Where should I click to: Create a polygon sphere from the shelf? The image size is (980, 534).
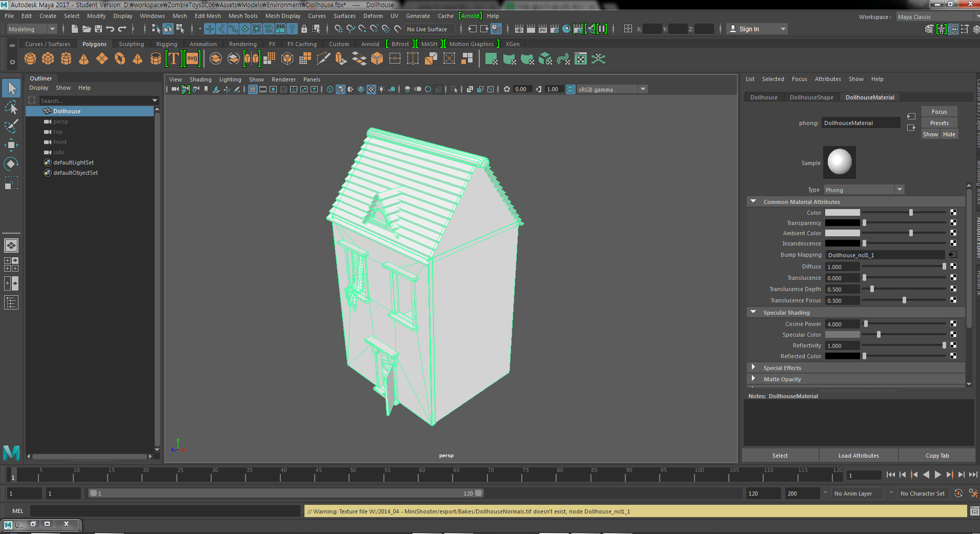pyautogui.click(x=30, y=59)
